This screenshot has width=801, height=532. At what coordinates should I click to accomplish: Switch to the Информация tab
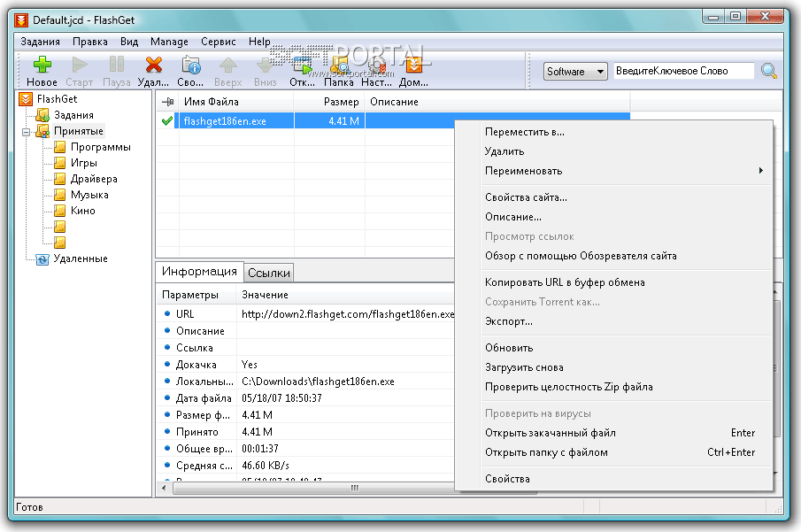[x=199, y=272]
